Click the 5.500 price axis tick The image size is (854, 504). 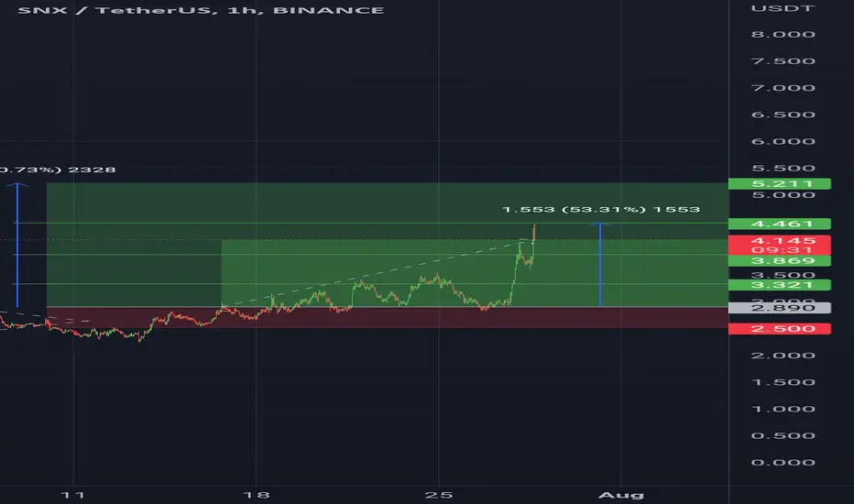[x=783, y=168]
